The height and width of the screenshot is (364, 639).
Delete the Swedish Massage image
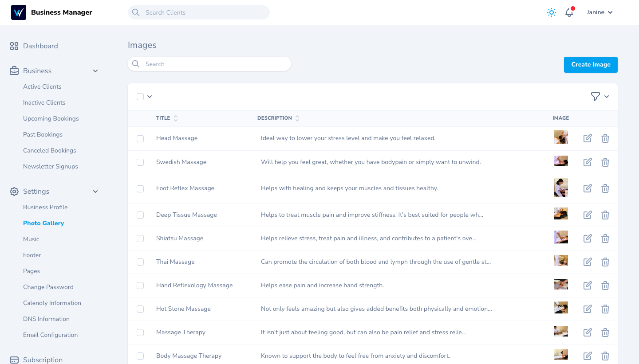(x=605, y=162)
